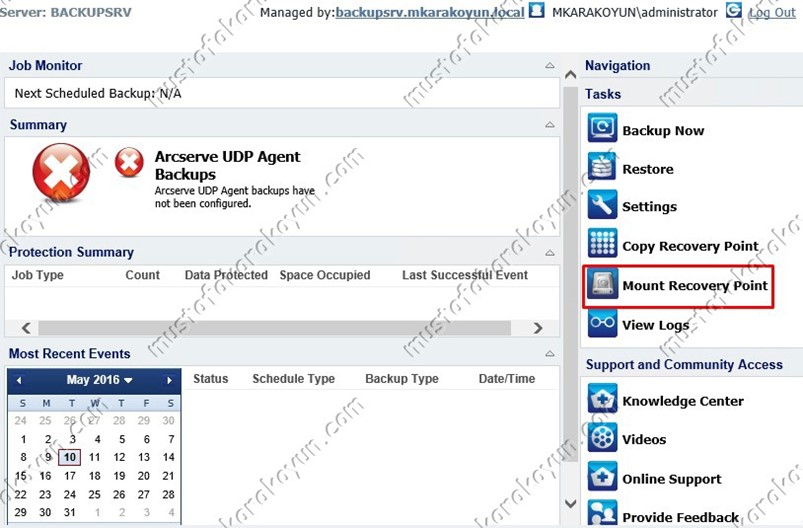Open the May 2016 month dropdown
The image size is (803, 528).
99,380
